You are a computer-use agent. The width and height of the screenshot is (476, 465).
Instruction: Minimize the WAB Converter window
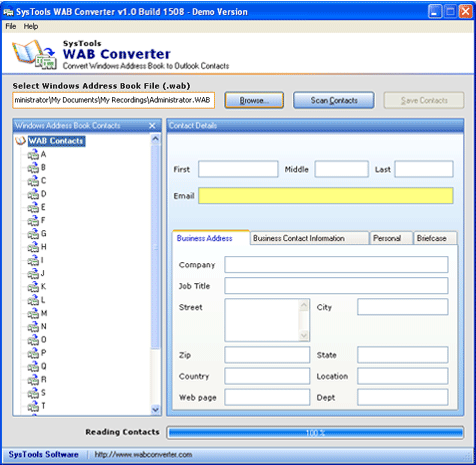point(434,12)
